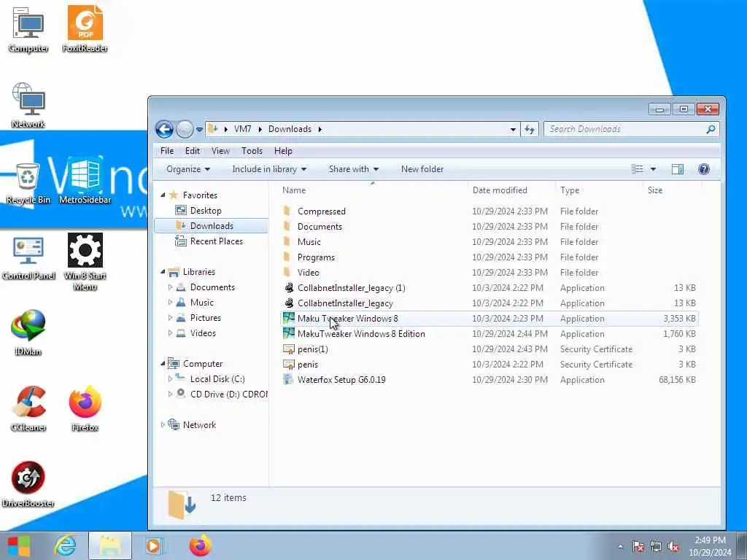This screenshot has width=747, height=560.
Task: Launch FoxitReader from the desktop
Action: pos(85,28)
